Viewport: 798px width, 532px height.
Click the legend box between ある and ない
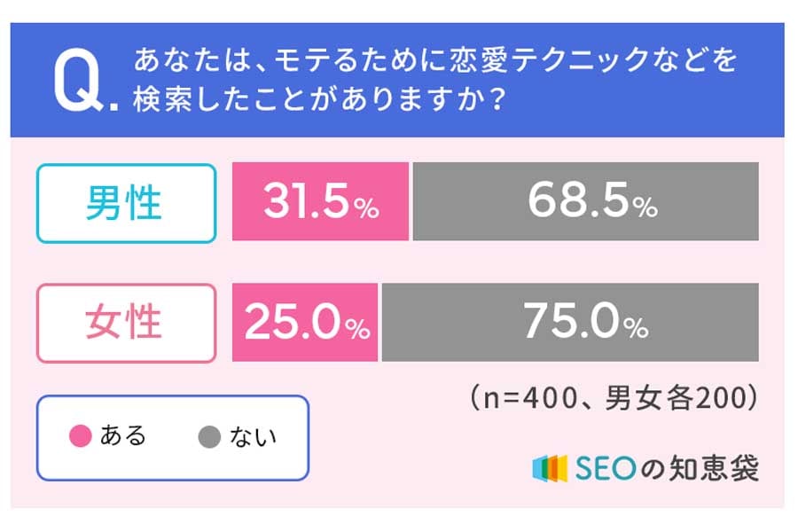(173, 437)
